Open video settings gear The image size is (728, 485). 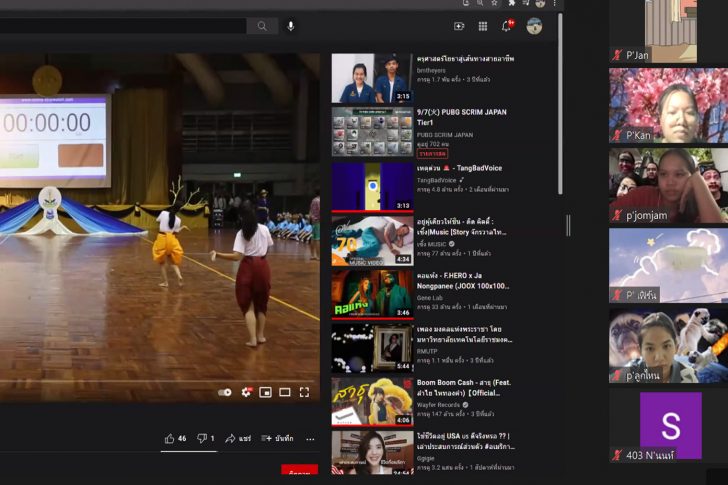pyautogui.click(x=246, y=392)
